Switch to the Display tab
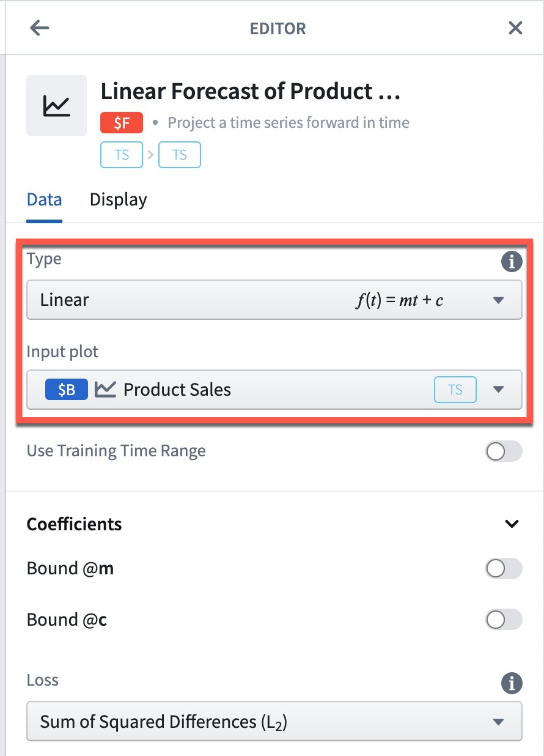 pyautogui.click(x=119, y=200)
